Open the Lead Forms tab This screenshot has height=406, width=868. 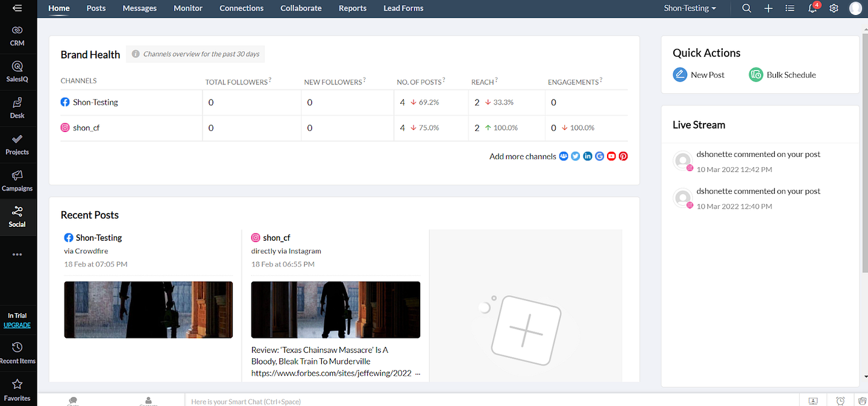(x=403, y=8)
